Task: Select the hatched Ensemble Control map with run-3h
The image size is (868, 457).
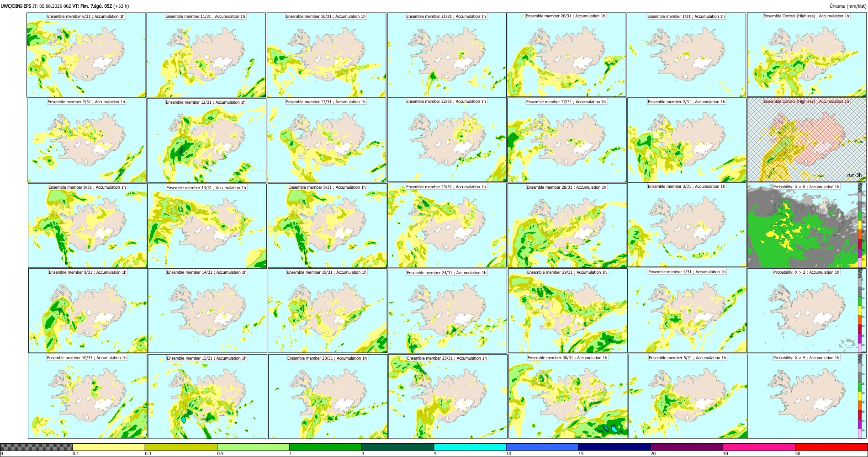Action: (807, 139)
